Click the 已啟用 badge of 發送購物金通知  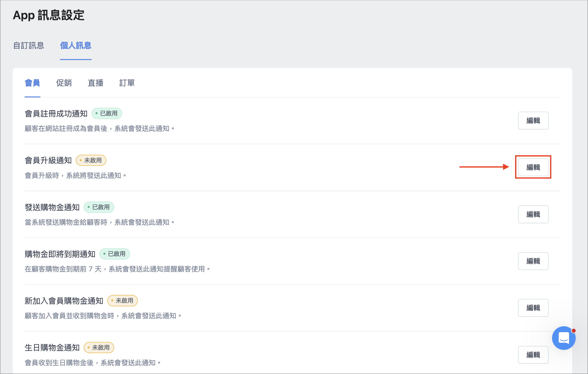(99, 207)
